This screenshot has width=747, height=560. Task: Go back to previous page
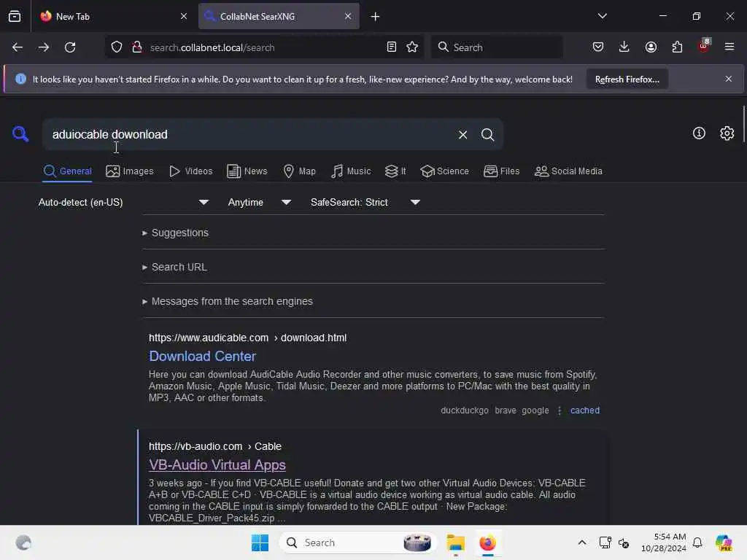pyautogui.click(x=18, y=47)
